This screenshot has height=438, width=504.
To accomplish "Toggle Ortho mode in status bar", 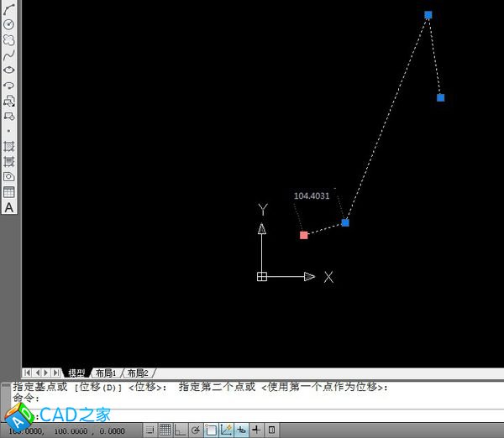I will point(180,430).
